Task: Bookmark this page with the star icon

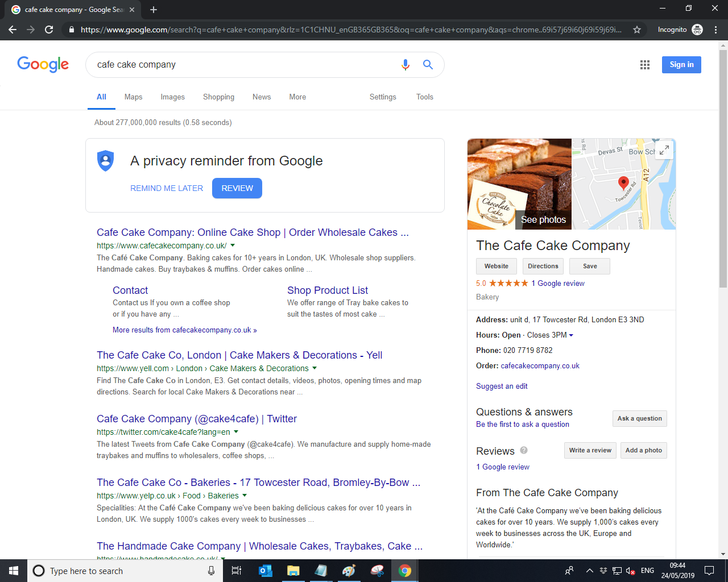Action: [637, 30]
